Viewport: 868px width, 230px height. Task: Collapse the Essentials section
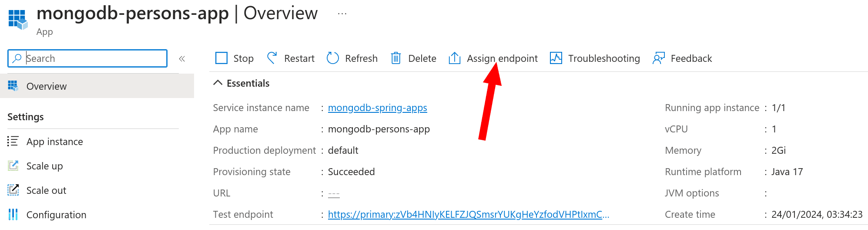[x=218, y=83]
